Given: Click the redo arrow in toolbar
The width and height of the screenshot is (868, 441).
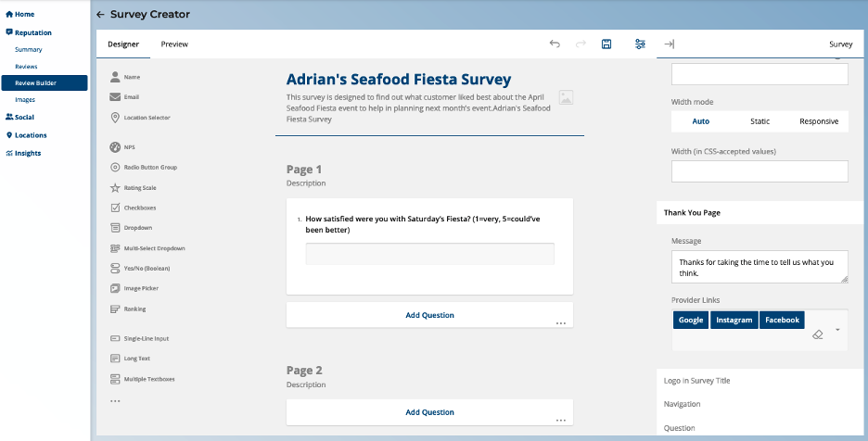Looking at the screenshot, I should (x=581, y=44).
